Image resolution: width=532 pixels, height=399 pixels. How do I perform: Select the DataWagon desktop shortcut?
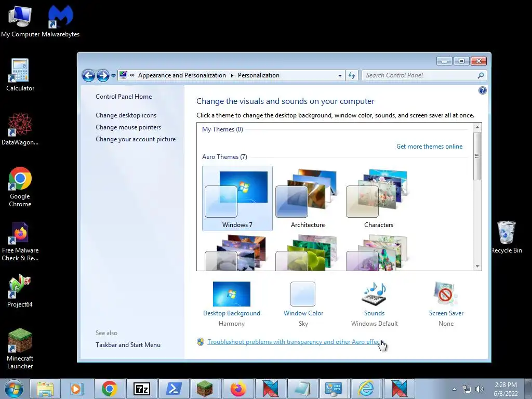(20, 129)
